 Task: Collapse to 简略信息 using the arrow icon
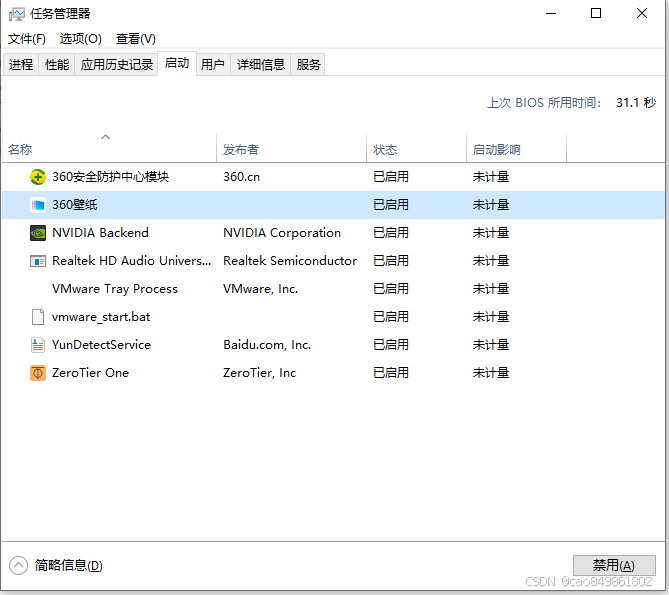click(x=18, y=566)
